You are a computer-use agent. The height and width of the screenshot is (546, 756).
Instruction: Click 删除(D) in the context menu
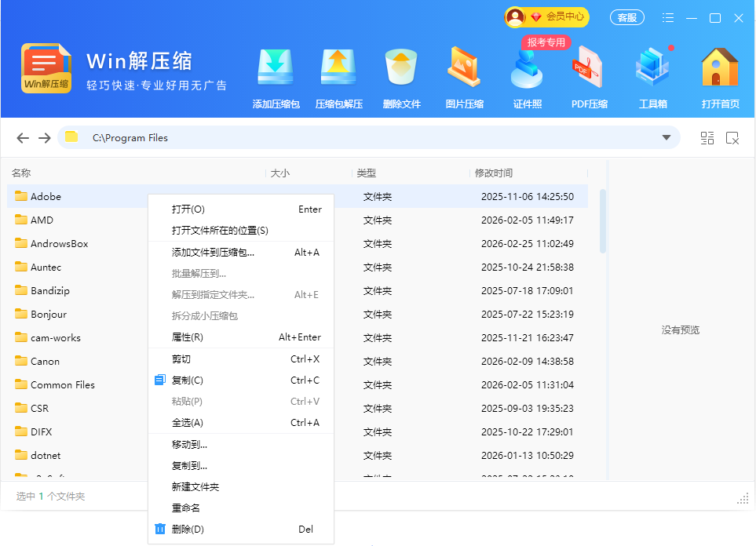[188, 530]
